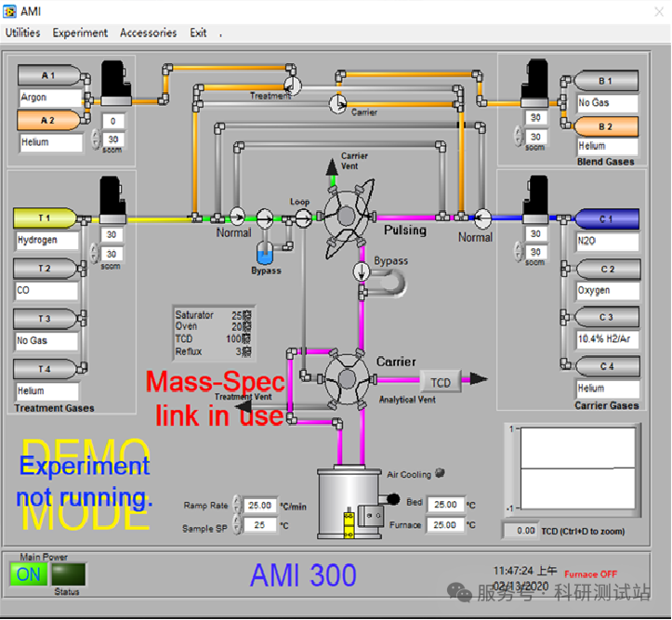
Task: Open the Accessories menu
Action: coord(148,33)
